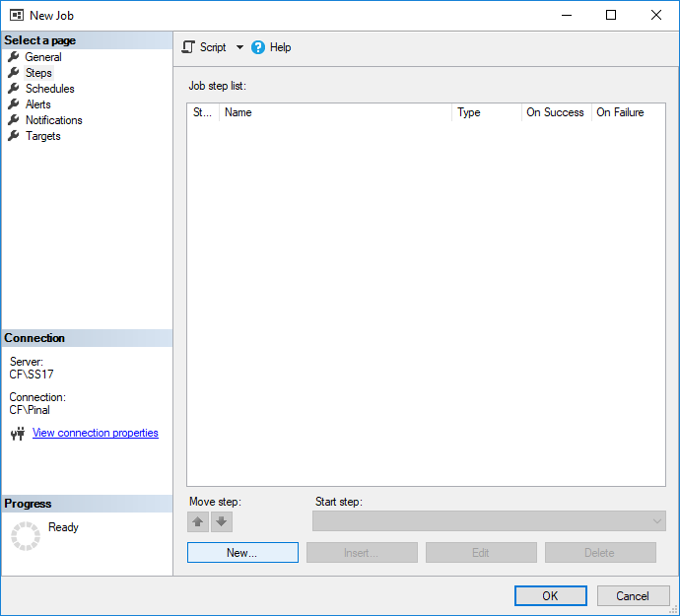
Task: Dismiss dialog with Cancel button
Action: coord(633,595)
